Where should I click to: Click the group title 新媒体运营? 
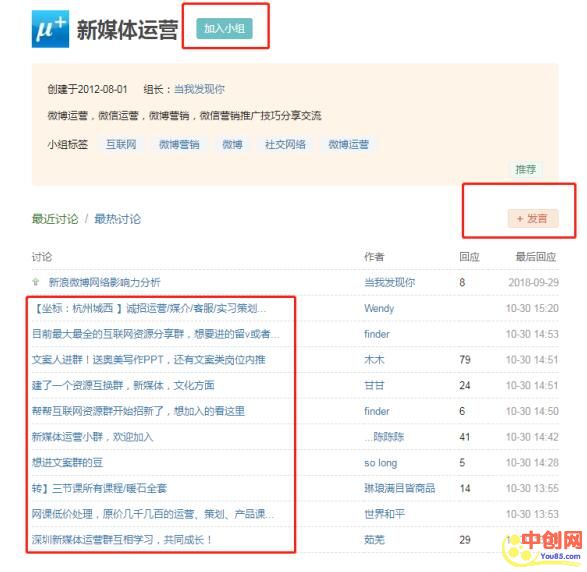click(127, 30)
